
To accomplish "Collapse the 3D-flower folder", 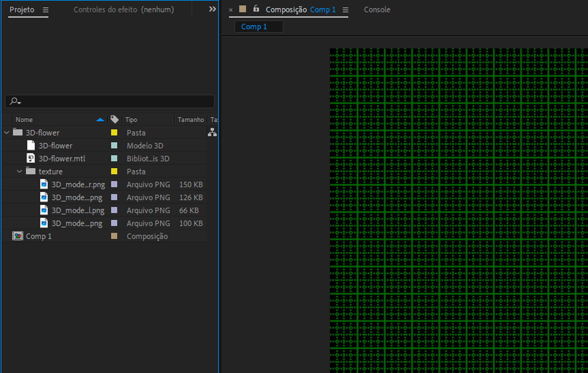I will [7, 133].
